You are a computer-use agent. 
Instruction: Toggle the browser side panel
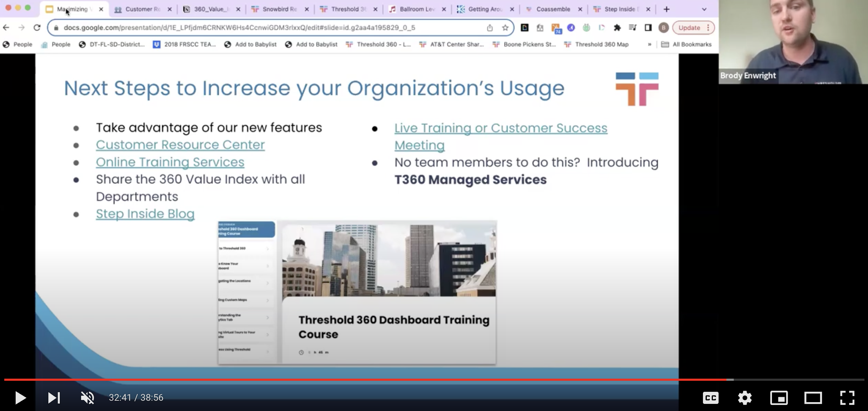tap(648, 28)
